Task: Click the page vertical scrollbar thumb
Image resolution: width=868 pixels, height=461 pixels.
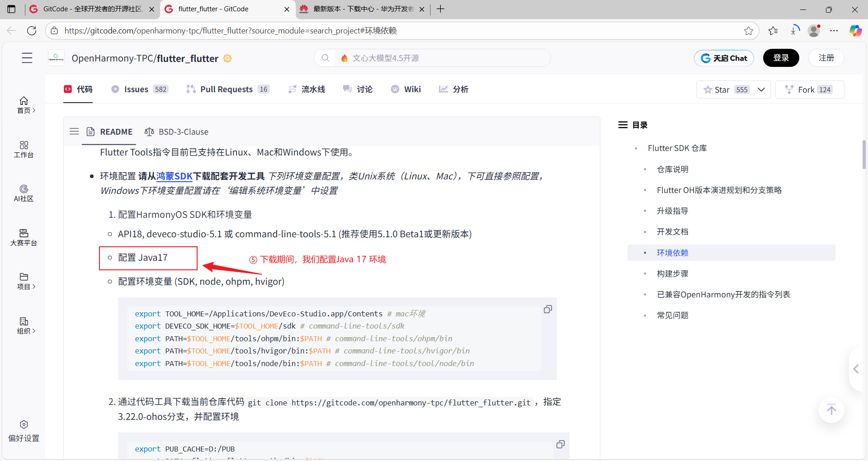Action: [864, 154]
